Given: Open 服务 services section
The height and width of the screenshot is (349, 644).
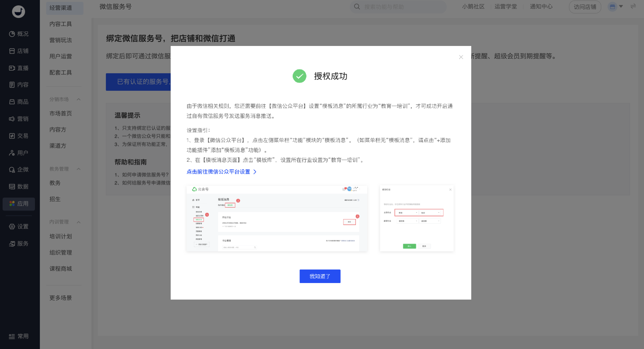Looking at the screenshot, I should coord(19,244).
